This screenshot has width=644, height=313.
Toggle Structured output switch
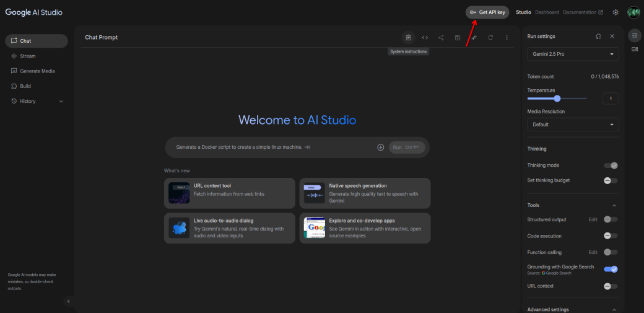point(611,219)
